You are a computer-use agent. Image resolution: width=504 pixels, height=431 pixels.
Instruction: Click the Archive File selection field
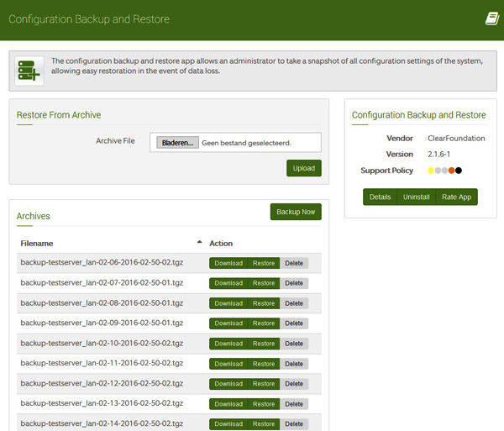[248, 143]
